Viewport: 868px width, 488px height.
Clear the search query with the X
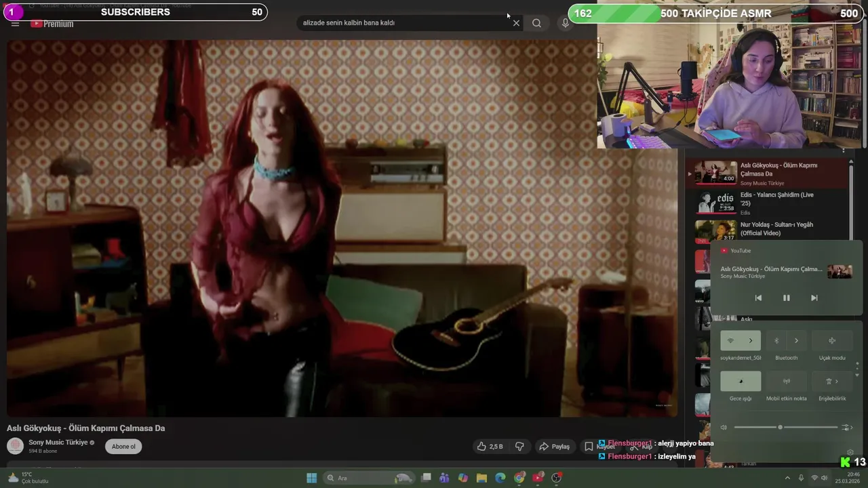[516, 23]
